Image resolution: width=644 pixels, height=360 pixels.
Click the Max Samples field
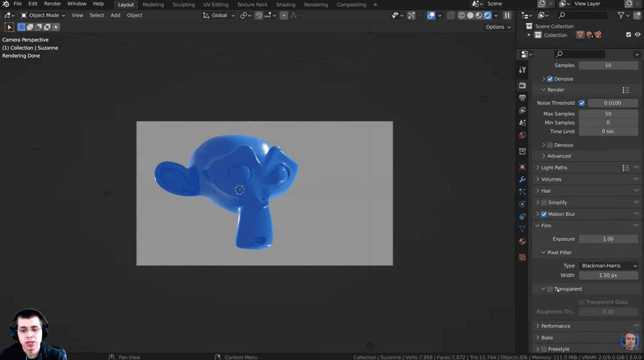point(608,114)
